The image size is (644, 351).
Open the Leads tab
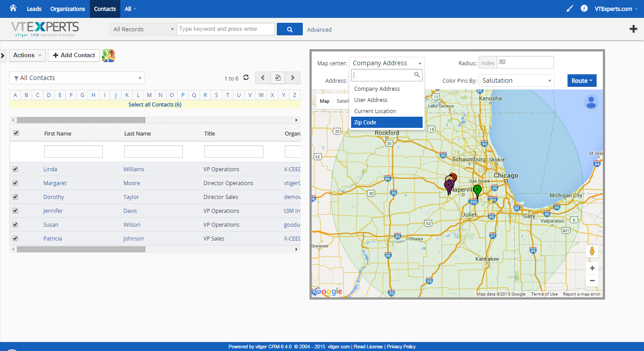(x=34, y=9)
